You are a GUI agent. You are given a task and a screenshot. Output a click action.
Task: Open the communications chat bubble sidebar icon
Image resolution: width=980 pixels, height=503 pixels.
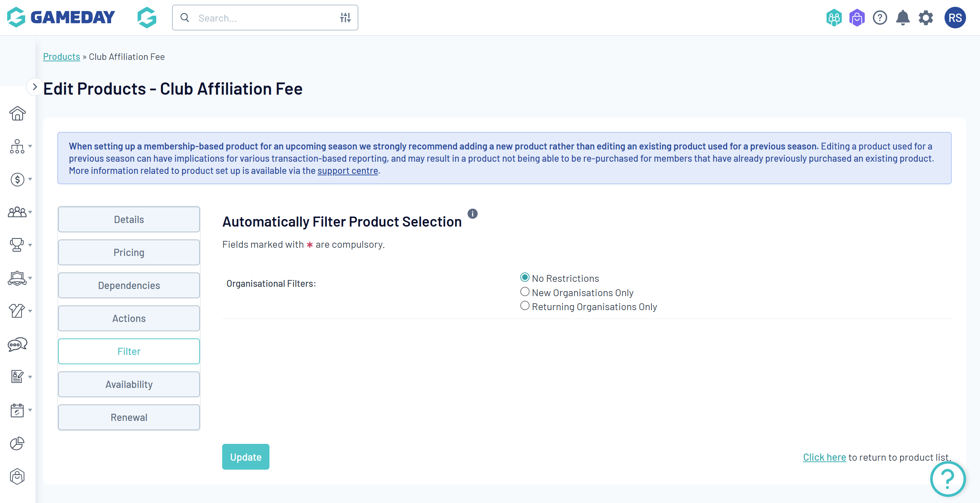[x=17, y=344]
